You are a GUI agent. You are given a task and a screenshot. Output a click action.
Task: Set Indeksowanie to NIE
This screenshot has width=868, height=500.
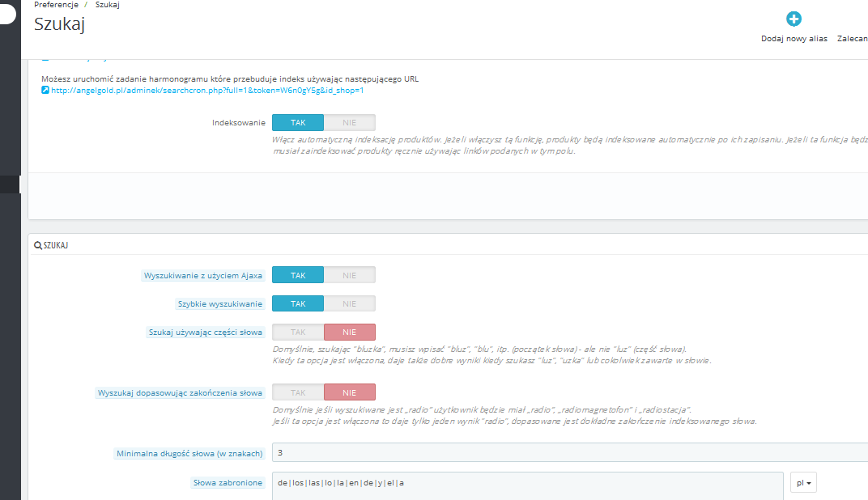click(x=349, y=122)
